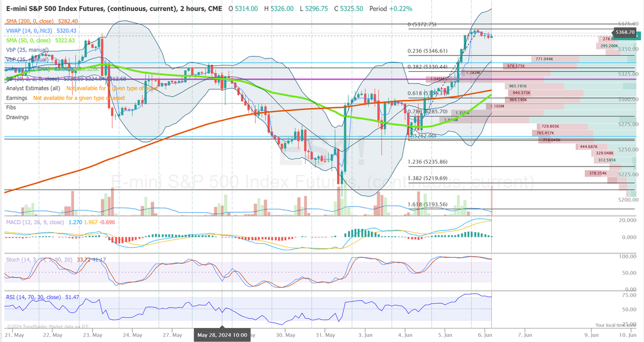
Task: Click the 5. Jun date axis label
Action: (x=445, y=335)
